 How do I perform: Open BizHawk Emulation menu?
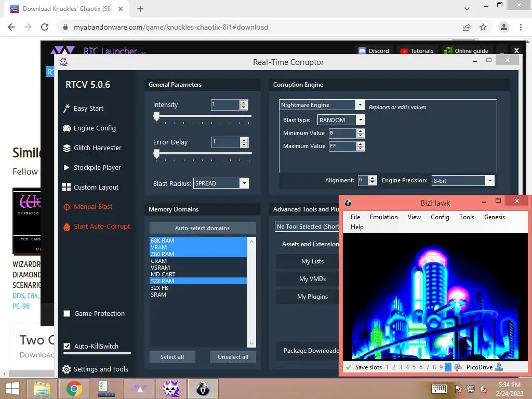pos(384,217)
